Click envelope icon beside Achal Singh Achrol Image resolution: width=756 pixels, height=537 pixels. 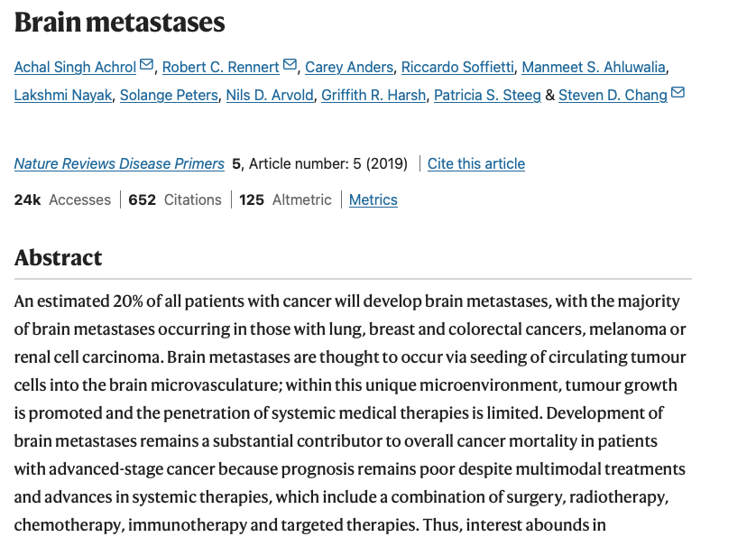click(147, 65)
